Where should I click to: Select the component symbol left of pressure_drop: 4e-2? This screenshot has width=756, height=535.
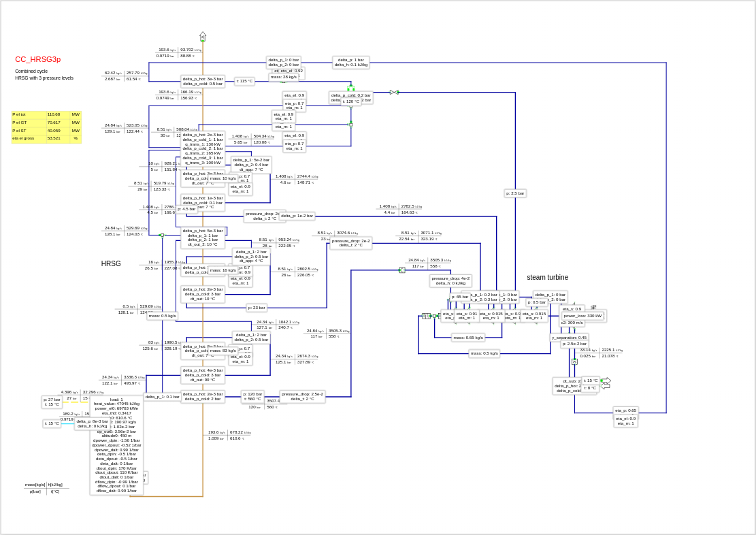(402, 270)
